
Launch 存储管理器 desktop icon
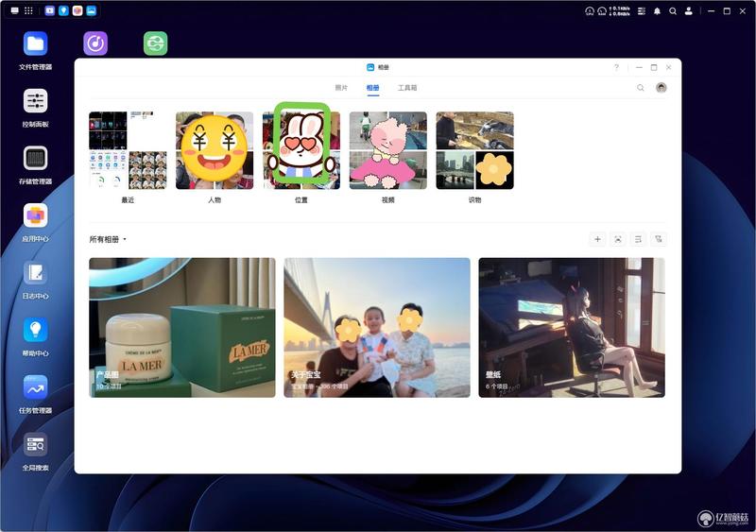[35, 158]
